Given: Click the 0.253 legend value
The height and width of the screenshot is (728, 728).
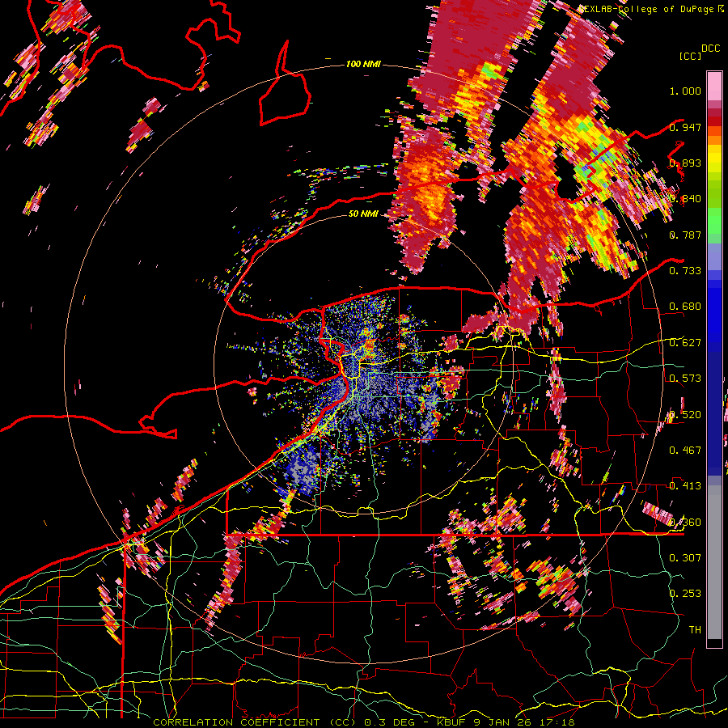Looking at the screenshot, I should [x=685, y=594].
